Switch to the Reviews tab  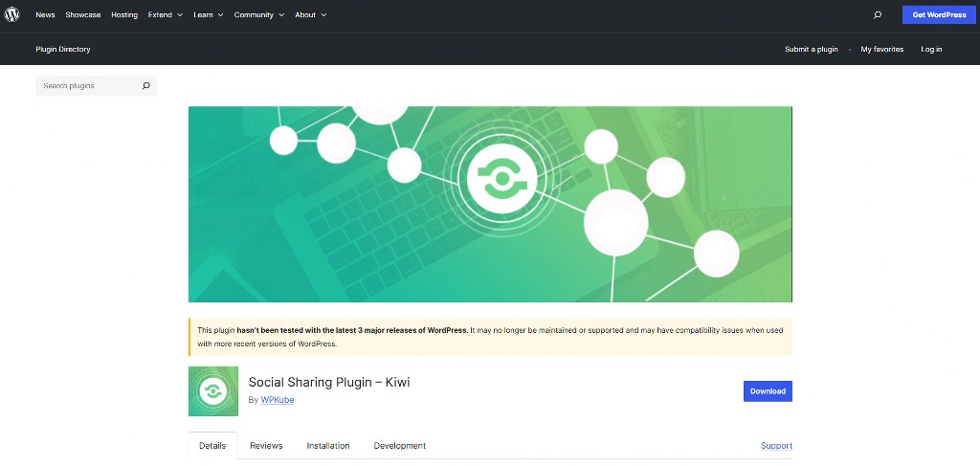(x=266, y=445)
